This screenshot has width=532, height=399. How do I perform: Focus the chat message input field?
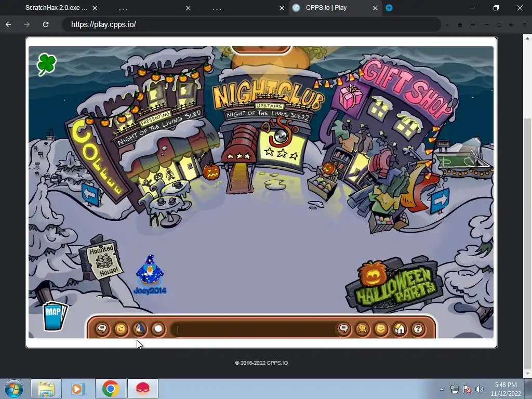tap(255, 329)
